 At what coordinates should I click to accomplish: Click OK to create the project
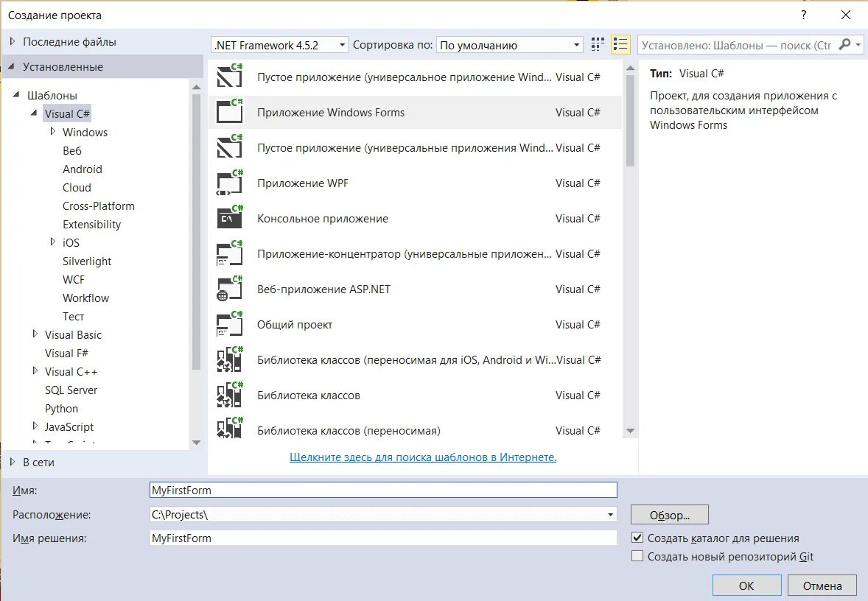746,586
